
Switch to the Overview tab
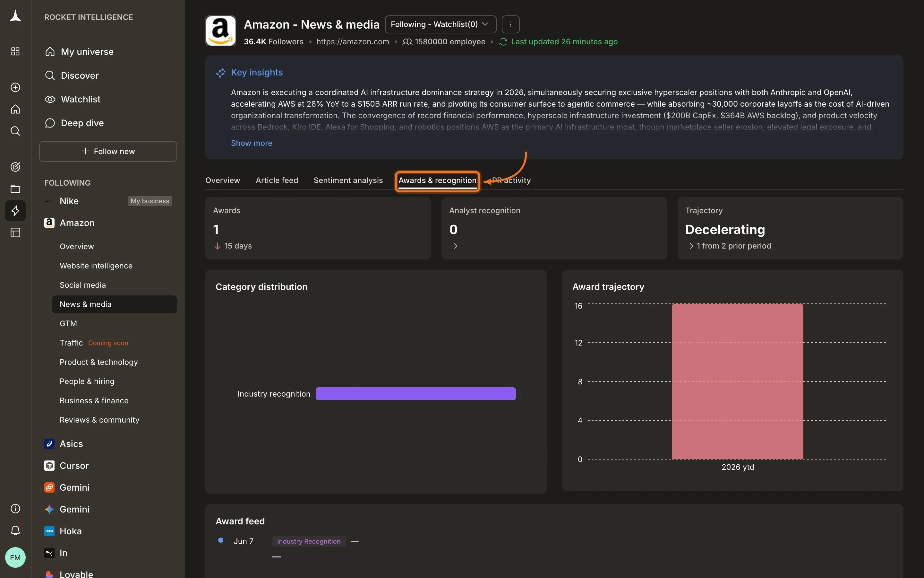click(x=223, y=180)
